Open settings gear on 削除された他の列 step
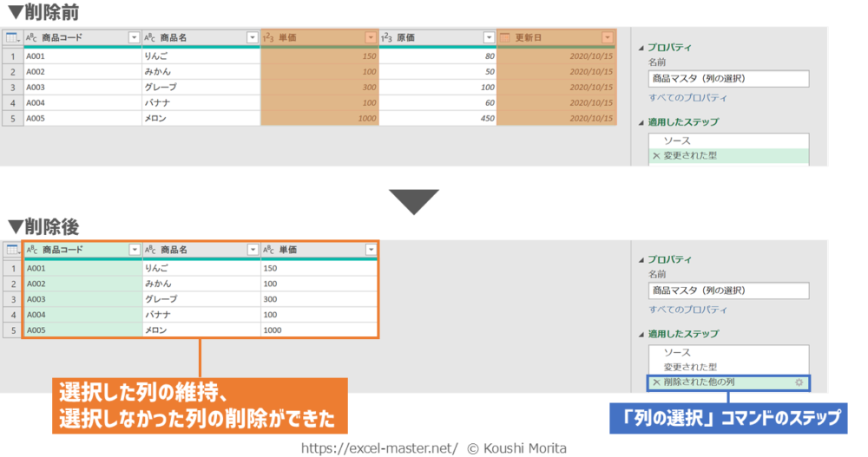 tap(798, 382)
